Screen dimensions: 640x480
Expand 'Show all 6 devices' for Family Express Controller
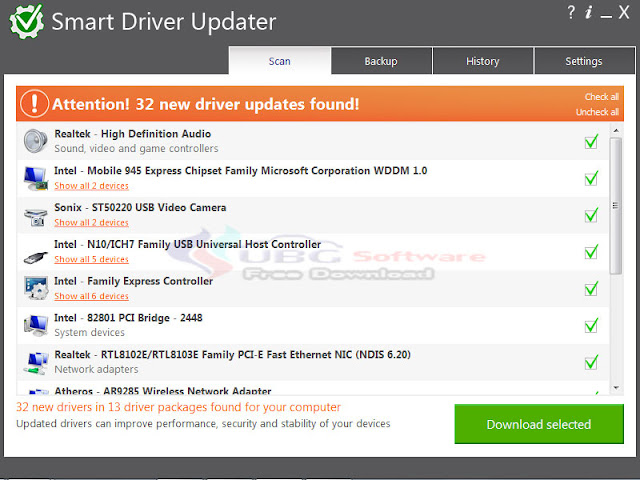91,296
